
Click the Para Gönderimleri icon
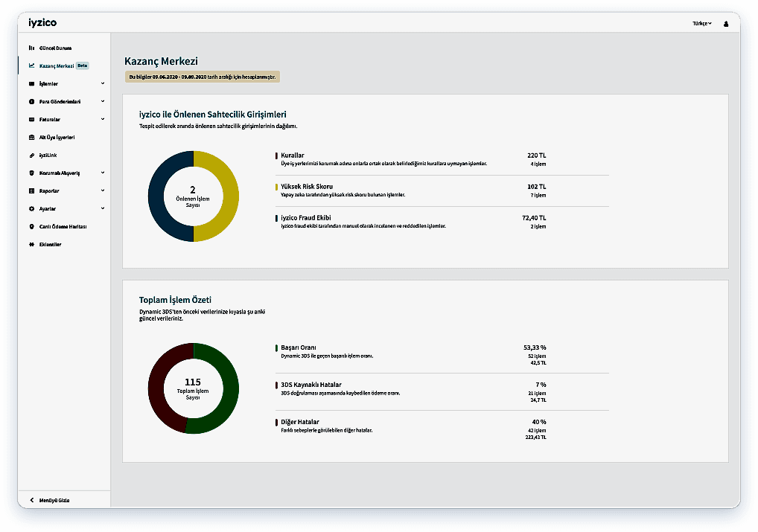pos(31,101)
